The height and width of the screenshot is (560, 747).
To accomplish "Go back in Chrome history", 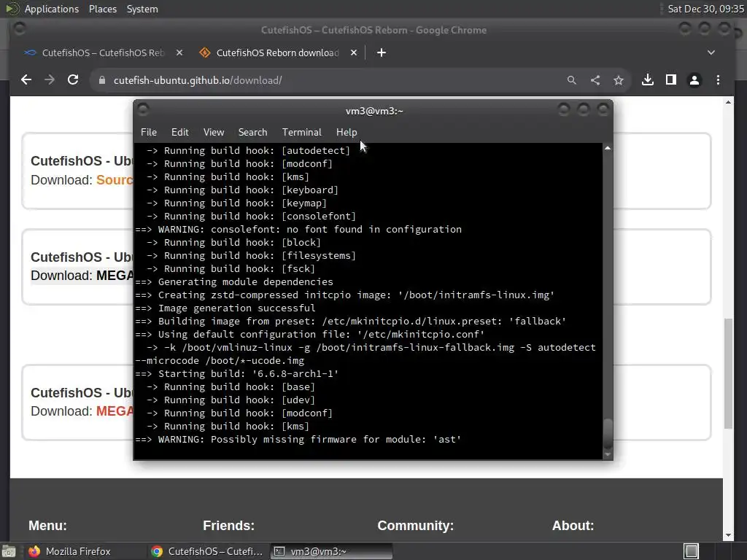I will point(26,80).
